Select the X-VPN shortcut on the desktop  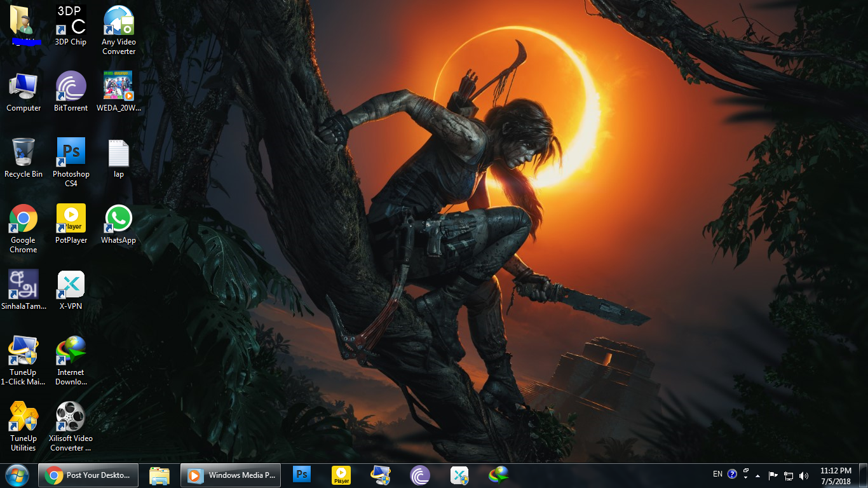point(71,290)
